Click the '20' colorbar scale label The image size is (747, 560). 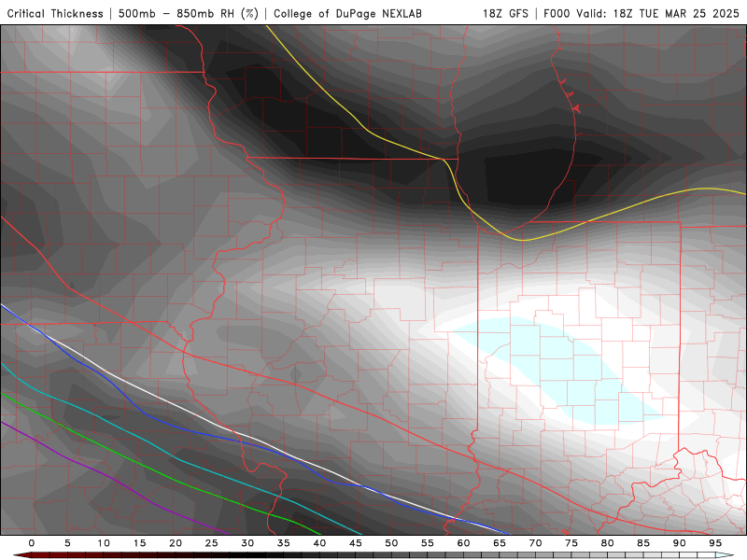tap(176, 543)
